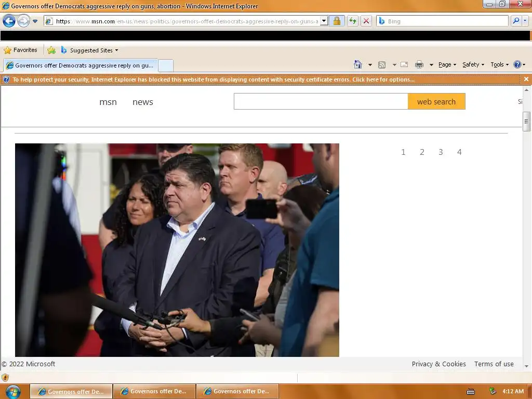Expand the address bar URL history dropdown

pos(324,21)
